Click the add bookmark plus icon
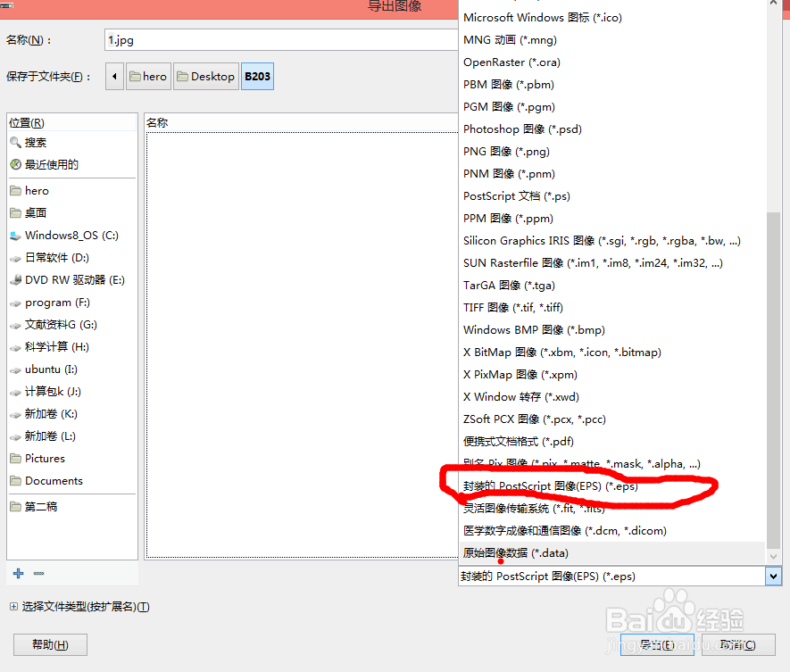 click(x=18, y=573)
